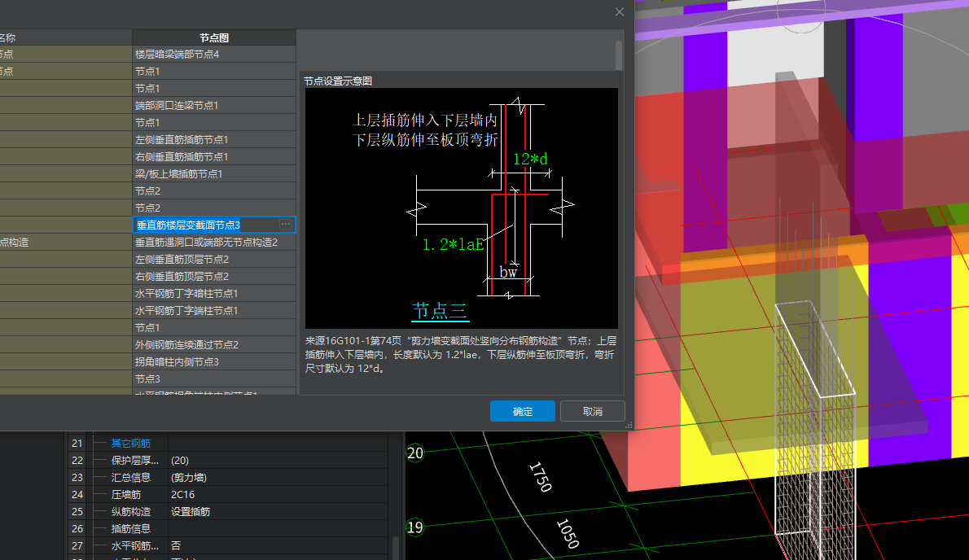
Task: Select the 外侧钢筋连续通过节点2 cell
Action: point(214,344)
